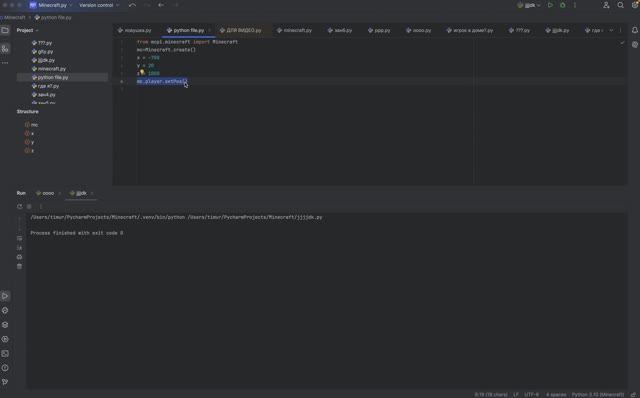
Task: Open the Notifications bell icon
Action: pyautogui.click(x=635, y=30)
